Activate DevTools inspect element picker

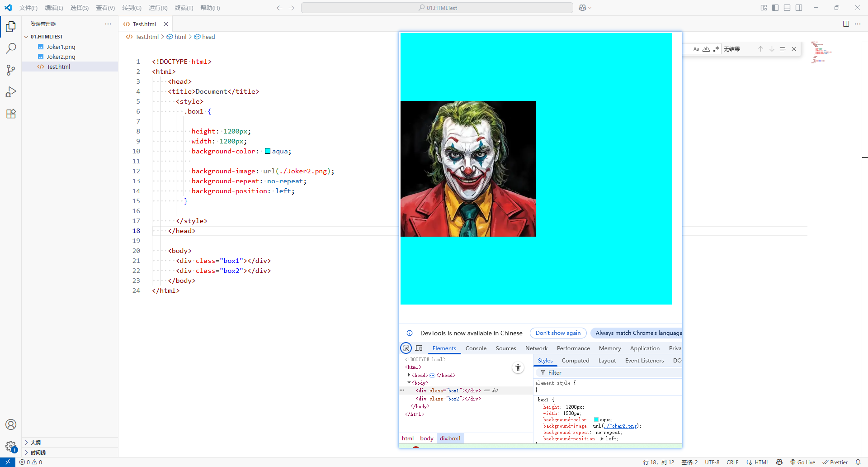coord(406,348)
